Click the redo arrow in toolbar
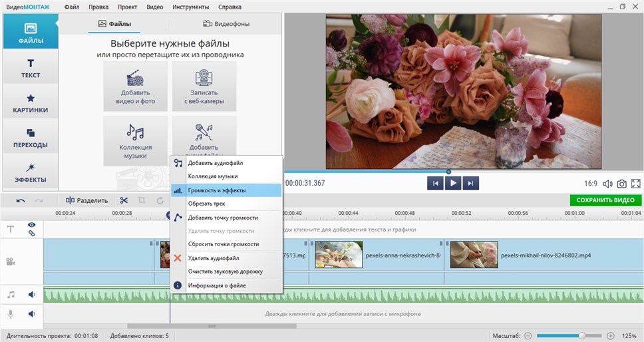 [39, 200]
